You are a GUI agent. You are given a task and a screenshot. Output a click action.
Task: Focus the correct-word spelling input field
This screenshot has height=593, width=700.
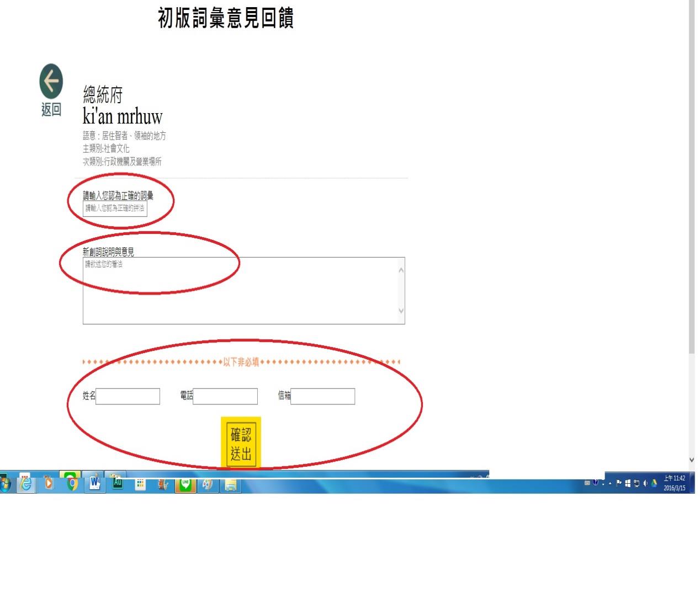pos(115,209)
